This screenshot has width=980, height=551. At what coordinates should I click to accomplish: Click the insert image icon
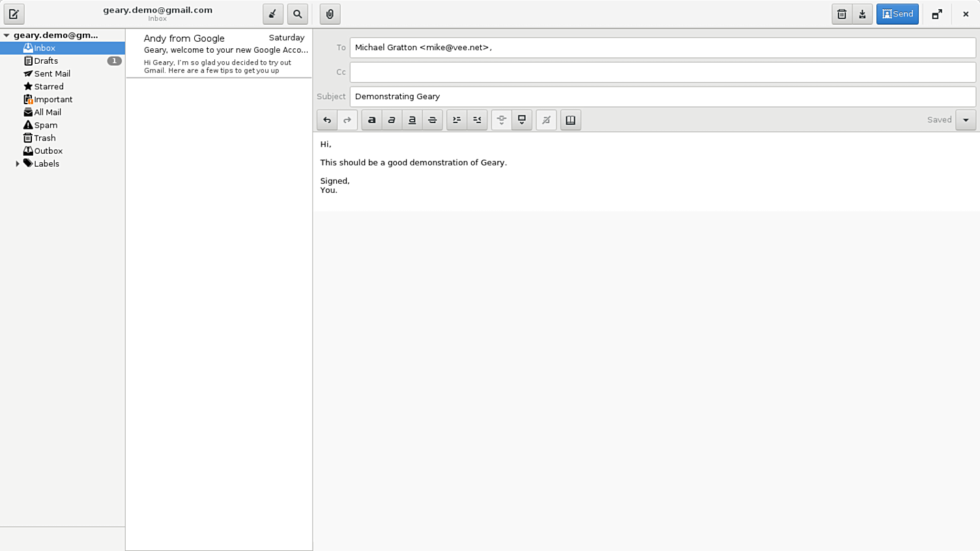coord(522,120)
